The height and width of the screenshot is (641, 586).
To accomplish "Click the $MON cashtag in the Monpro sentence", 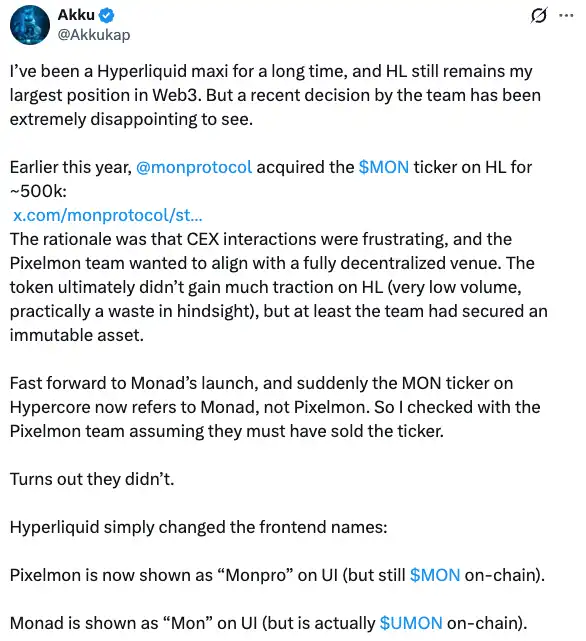I will tap(435, 575).
